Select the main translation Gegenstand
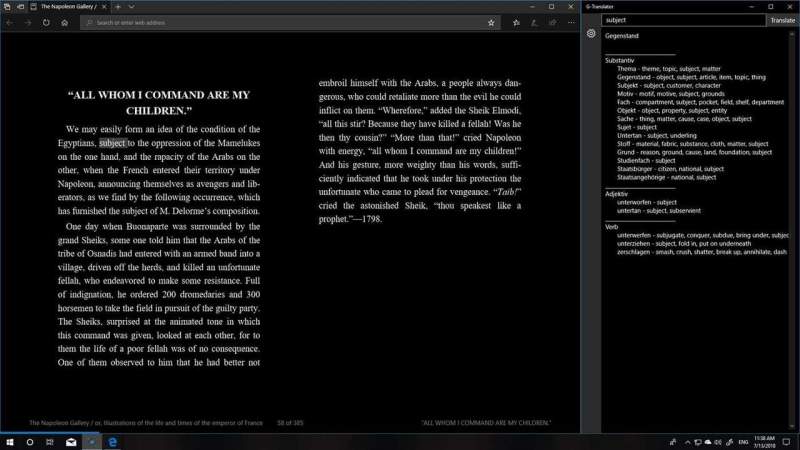Viewport: 800px width, 450px height. [621, 36]
